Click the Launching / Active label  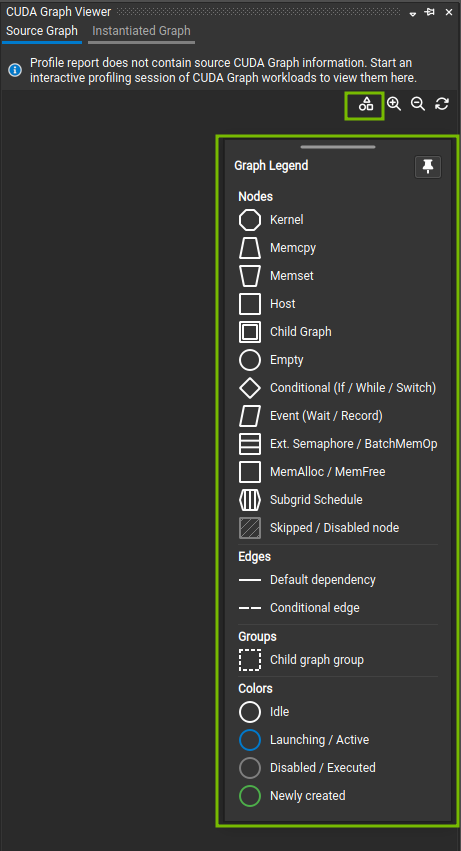pos(319,740)
